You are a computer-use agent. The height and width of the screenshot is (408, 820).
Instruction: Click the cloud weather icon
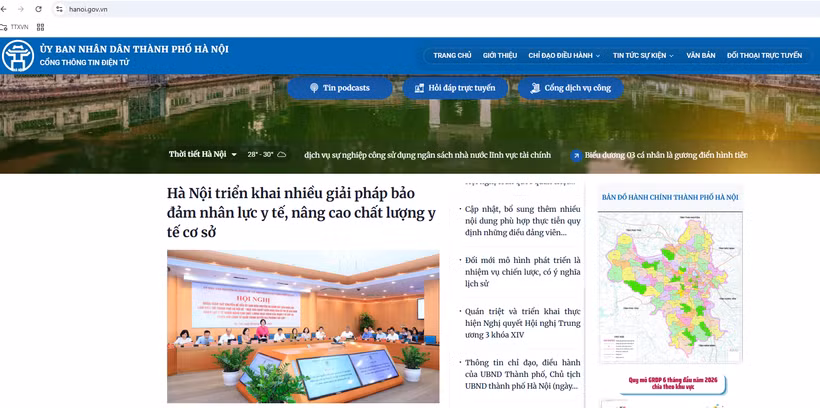click(281, 155)
